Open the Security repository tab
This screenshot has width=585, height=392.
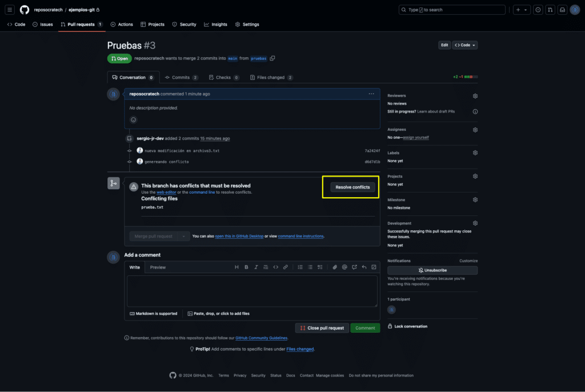(184, 24)
